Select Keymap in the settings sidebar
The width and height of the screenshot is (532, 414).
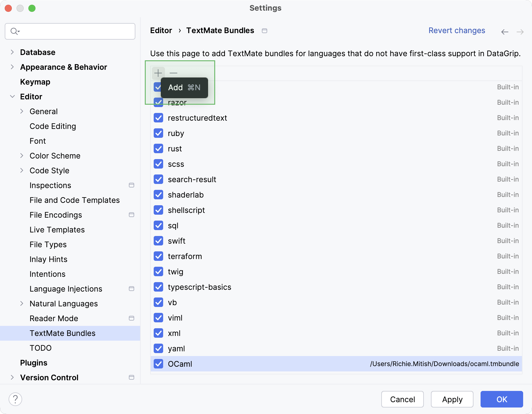pyautogui.click(x=35, y=82)
